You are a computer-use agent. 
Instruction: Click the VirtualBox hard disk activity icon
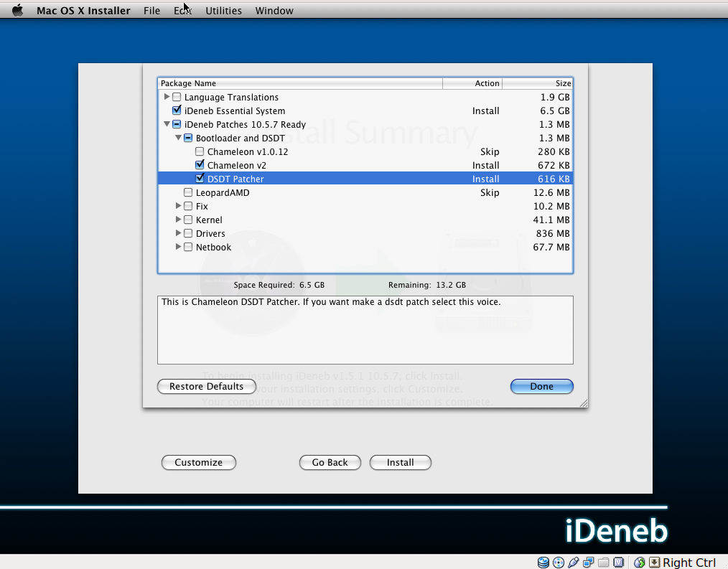click(543, 563)
